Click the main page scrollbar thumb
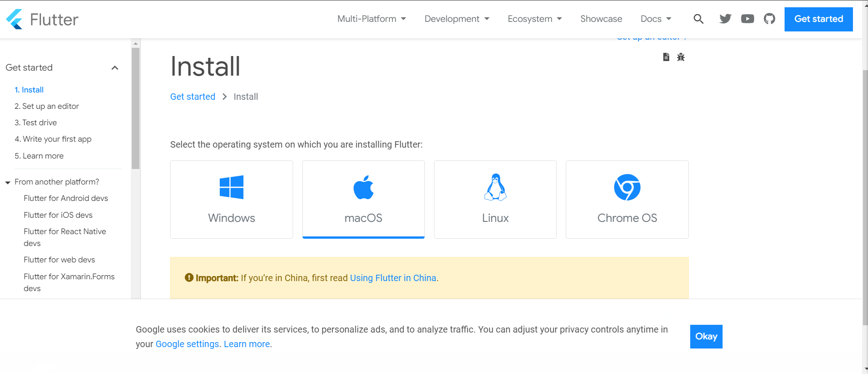This screenshot has height=374, width=868. (x=865, y=198)
